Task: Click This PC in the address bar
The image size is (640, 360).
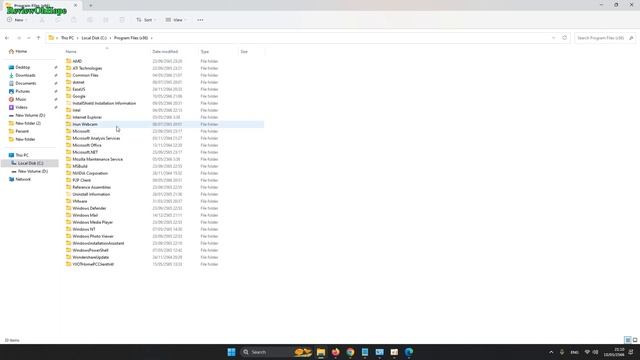Action: [x=67, y=38]
